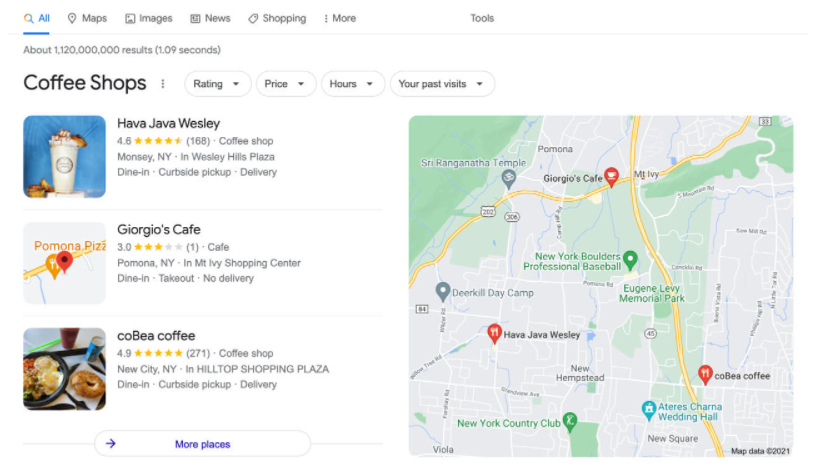Open the coBea coffee listing title
820x475 pixels.
[x=156, y=336]
